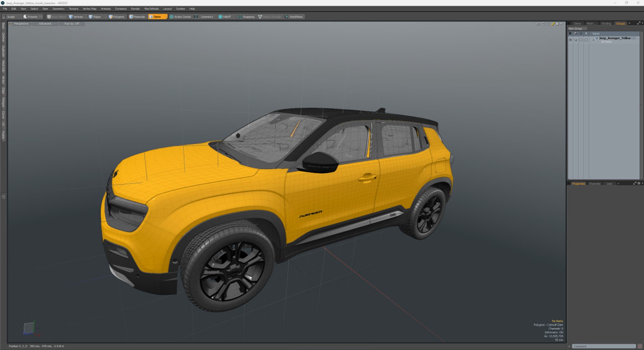Click the viewport move/pan control icon

[x=538, y=24]
